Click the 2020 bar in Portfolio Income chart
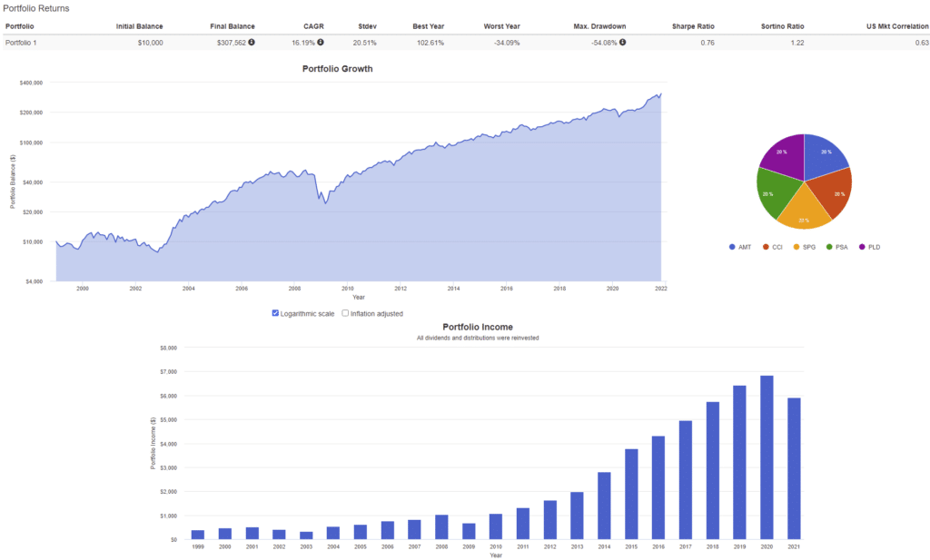This screenshot has width=930, height=560. click(767, 457)
